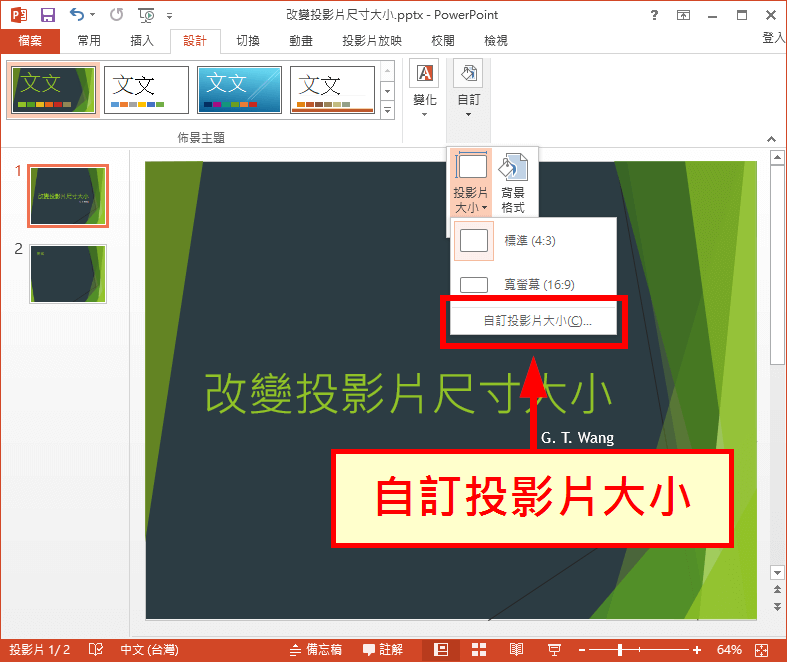Zoom in with the plus button

tap(697, 650)
